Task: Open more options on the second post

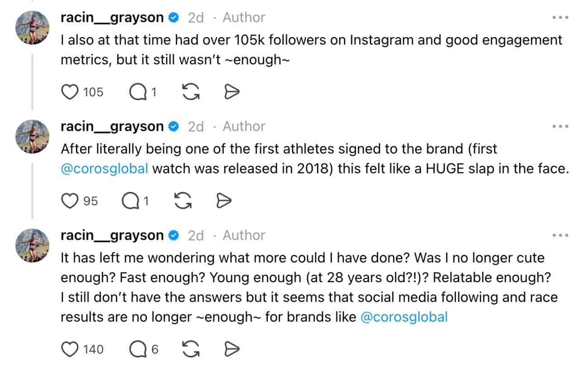Action: [560, 126]
